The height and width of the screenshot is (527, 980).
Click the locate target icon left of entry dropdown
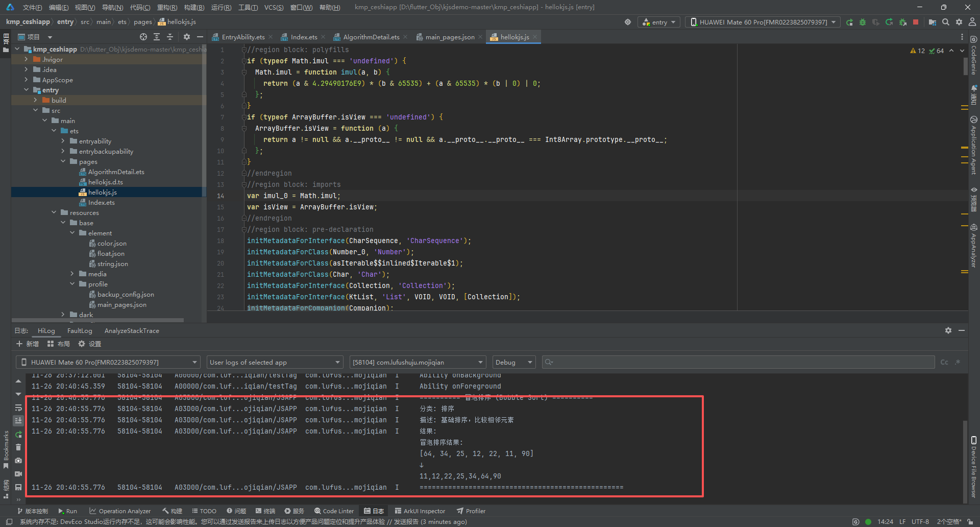[x=628, y=22]
